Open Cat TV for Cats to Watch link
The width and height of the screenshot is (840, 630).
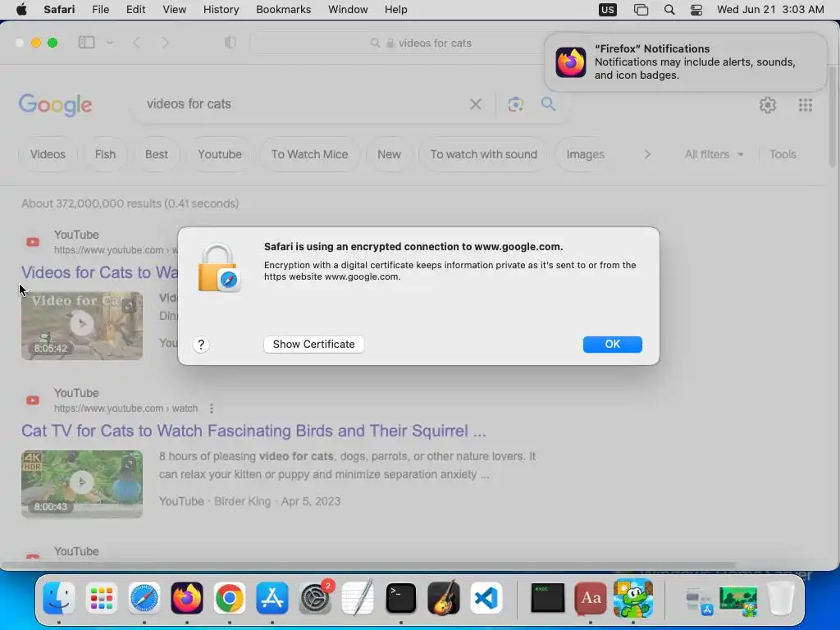click(253, 431)
